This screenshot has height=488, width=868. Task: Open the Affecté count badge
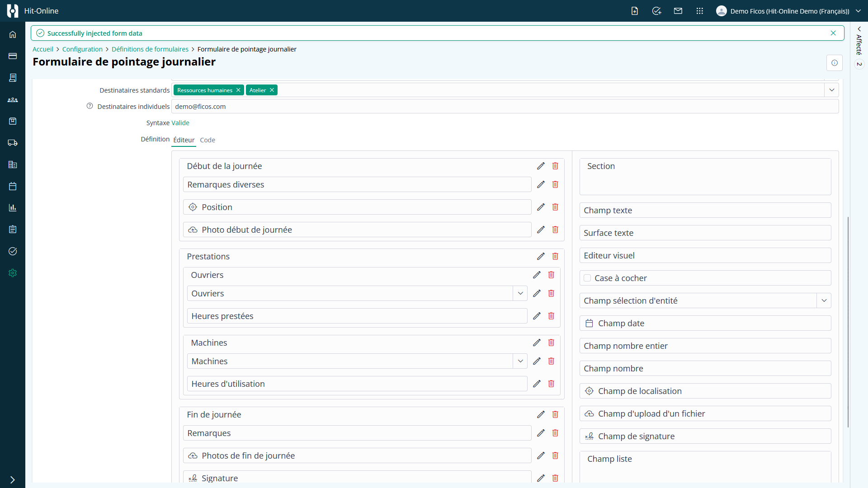(859, 64)
